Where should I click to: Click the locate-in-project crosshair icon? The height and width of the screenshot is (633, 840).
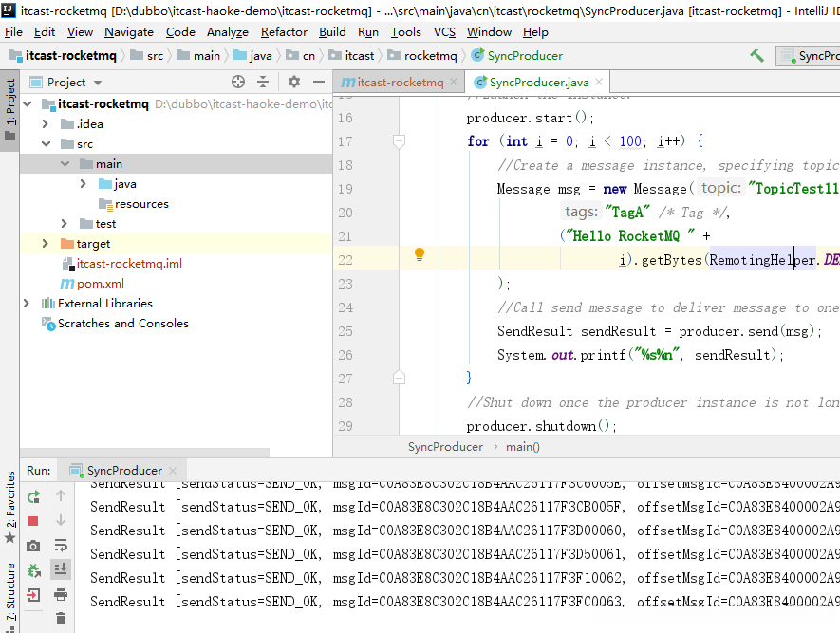(238, 83)
